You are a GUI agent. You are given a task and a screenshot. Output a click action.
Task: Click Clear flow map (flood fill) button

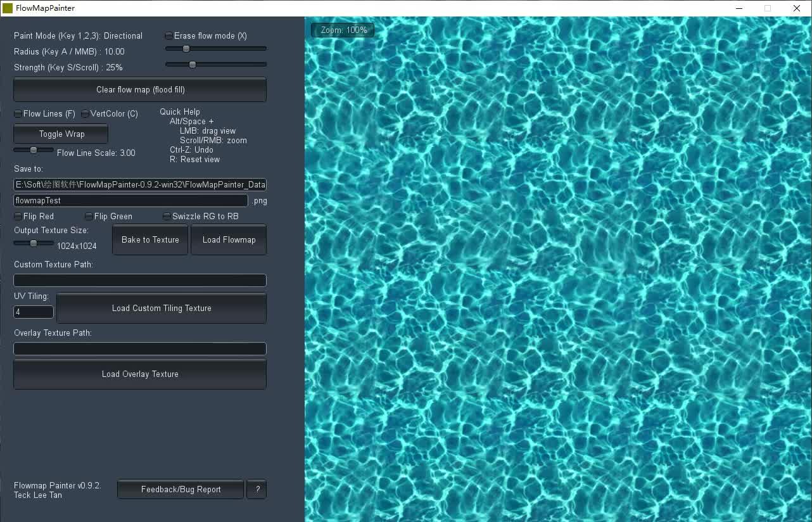tap(140, 89)
